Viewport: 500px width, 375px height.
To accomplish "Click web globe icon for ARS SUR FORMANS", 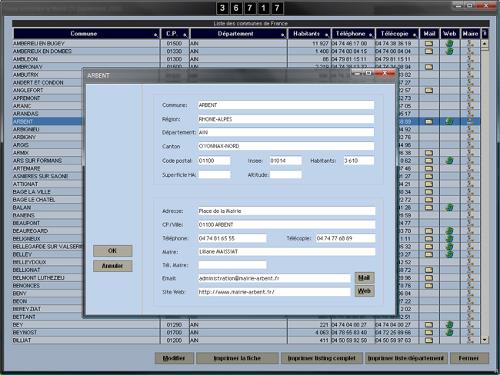I will (450, 161).
